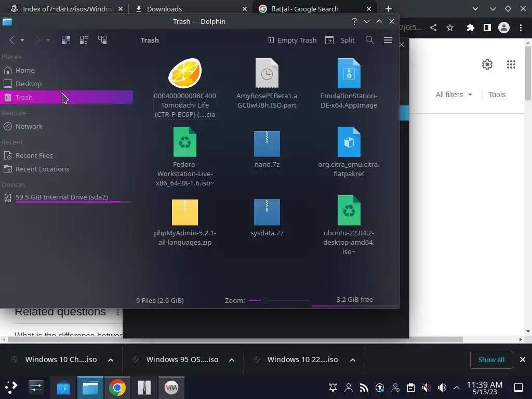Image resolution: width=532 pixels, height=399 pixels.
Task: Select Fedora-Workstation-Live iso file icon
Action: tap(185, 142)
